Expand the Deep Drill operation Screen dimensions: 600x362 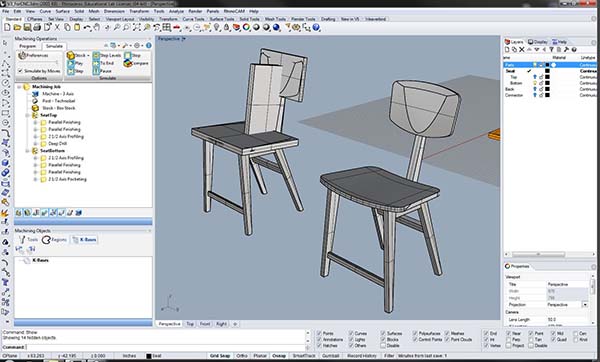[36, 143]
